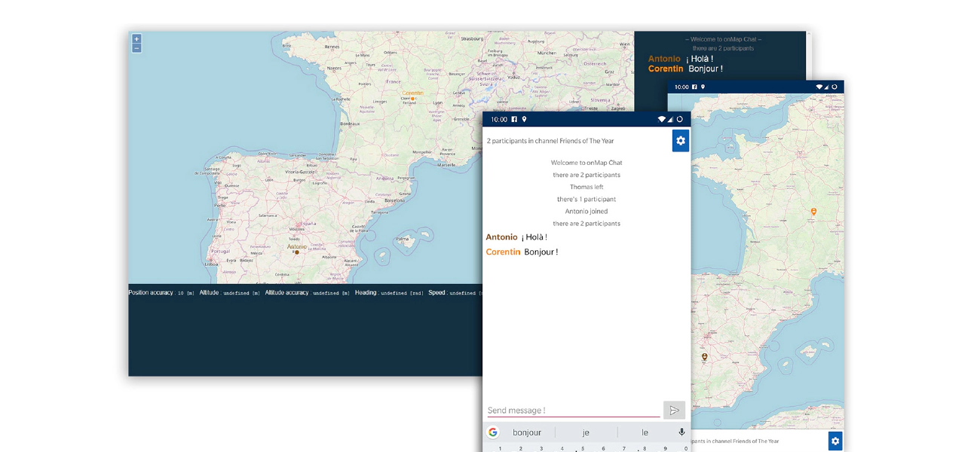Viewport: 980px width, 452px height.
Task: Tap the WiFi icon in the status bar
Action: coord(661,119)
